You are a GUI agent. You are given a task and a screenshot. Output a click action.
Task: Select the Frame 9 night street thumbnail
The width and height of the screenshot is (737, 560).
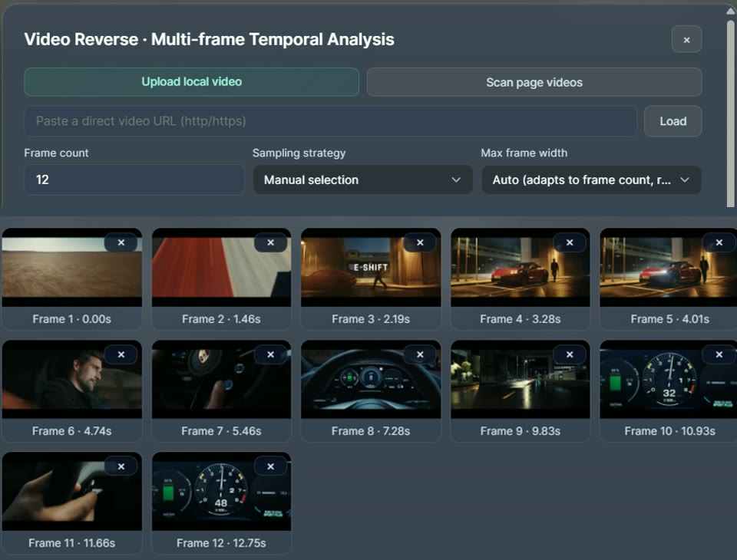[521, 379]
